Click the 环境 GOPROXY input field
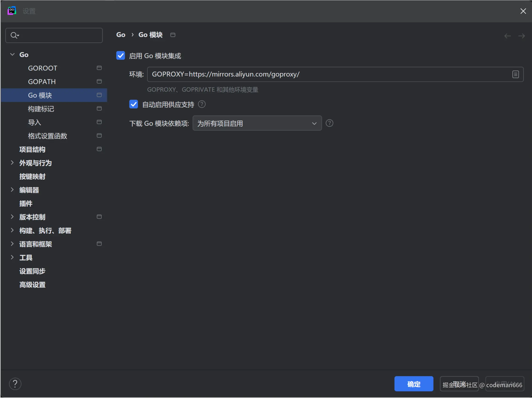Viewport: 532px width, 398px height. coord(327,75)
